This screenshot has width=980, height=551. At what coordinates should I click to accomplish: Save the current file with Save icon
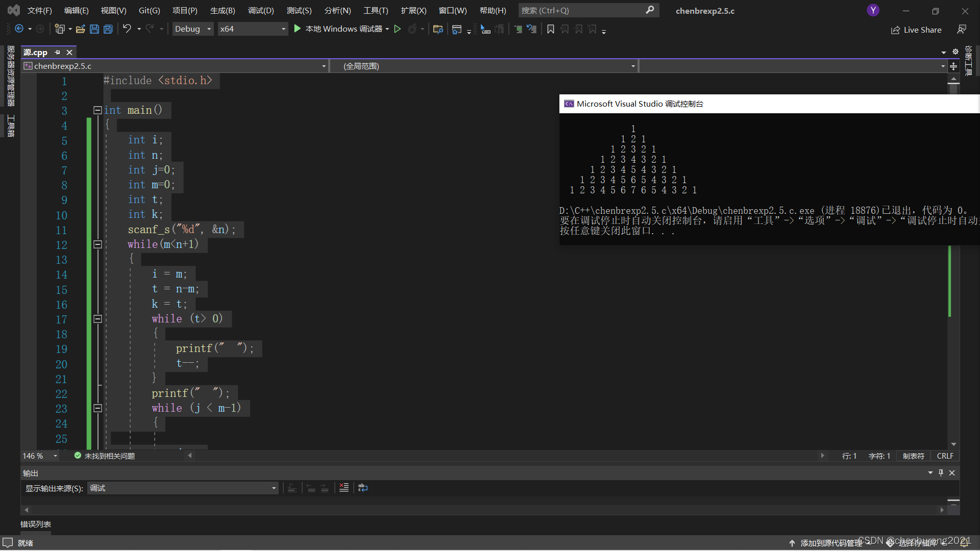pos(94,29)
